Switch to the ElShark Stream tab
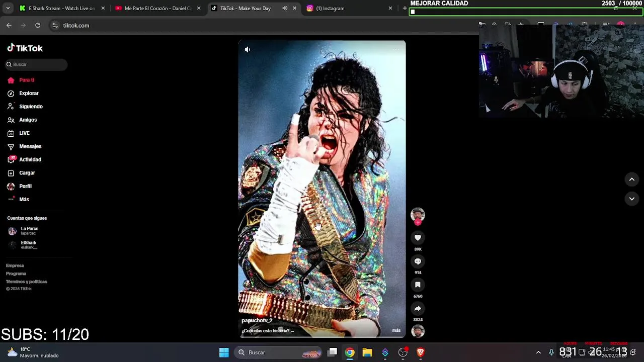644x362 pixels. tap(61, 8)
